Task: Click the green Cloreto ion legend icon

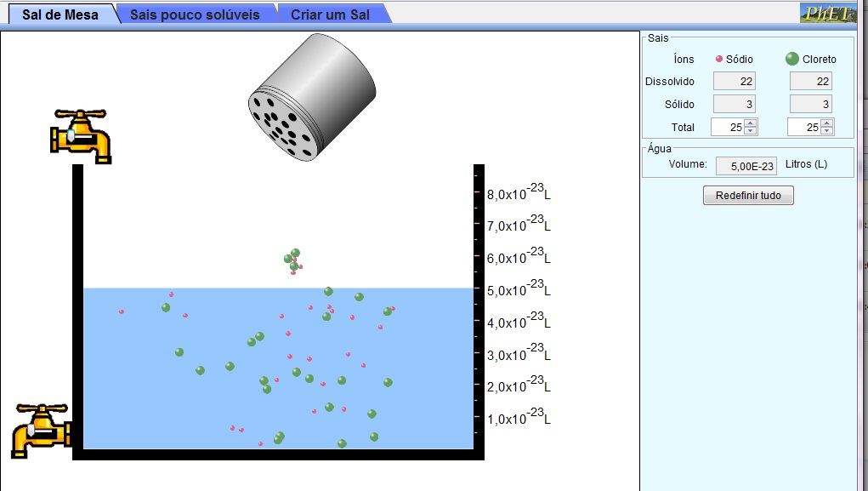Action: click(791, 59)
